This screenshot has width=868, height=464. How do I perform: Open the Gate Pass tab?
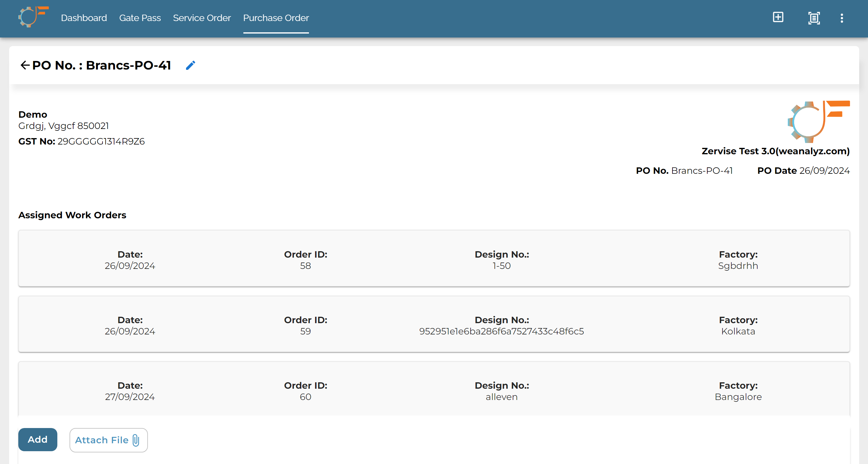140,18
